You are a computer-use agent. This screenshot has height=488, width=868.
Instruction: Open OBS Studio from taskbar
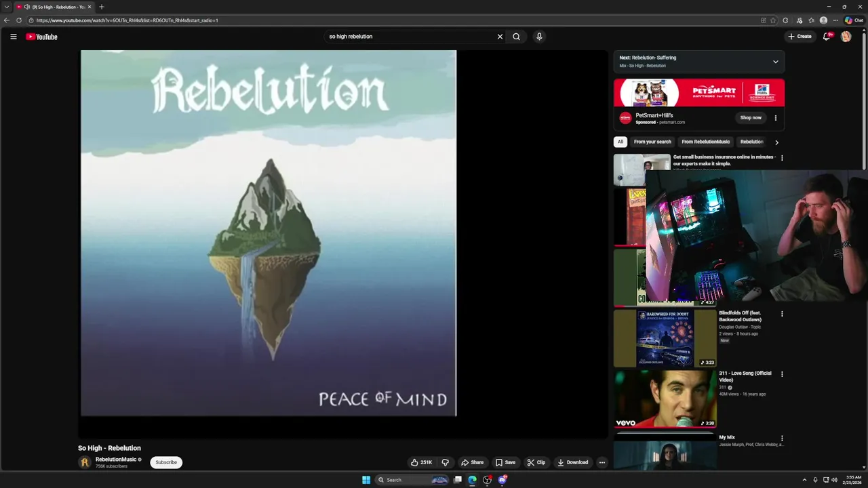488,480
